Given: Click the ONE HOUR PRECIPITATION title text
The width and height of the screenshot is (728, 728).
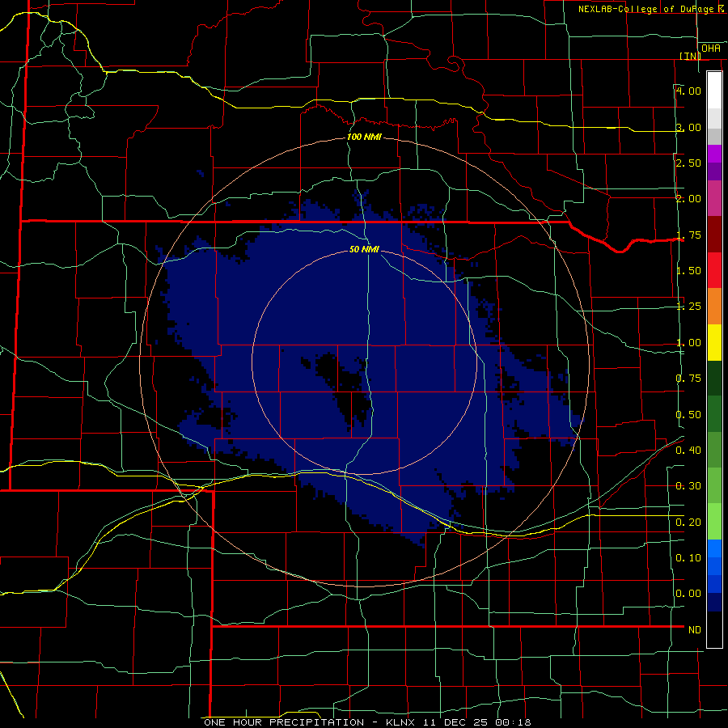Looking at the screenshot, I should point(284,722).
